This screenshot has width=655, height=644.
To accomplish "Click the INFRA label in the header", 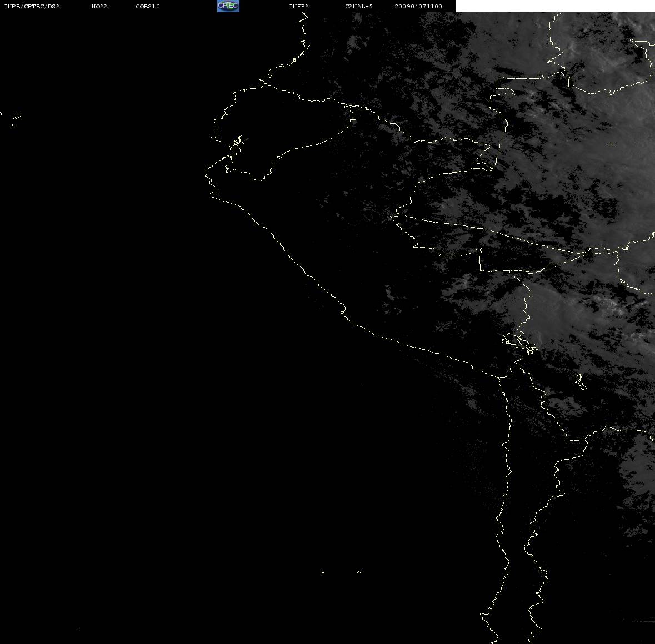I will point(299,6).
